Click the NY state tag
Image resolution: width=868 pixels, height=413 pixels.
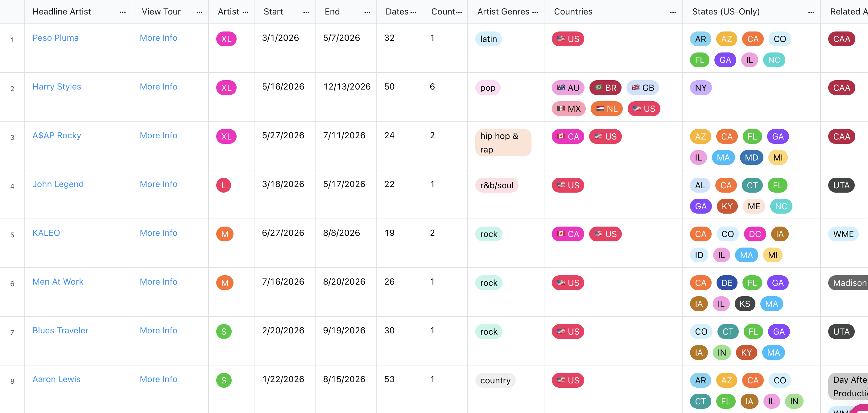pos(701,88)
